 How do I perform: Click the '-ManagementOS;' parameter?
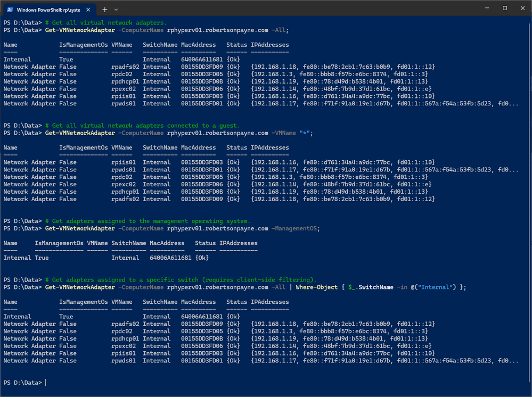[x=296, y=228]
